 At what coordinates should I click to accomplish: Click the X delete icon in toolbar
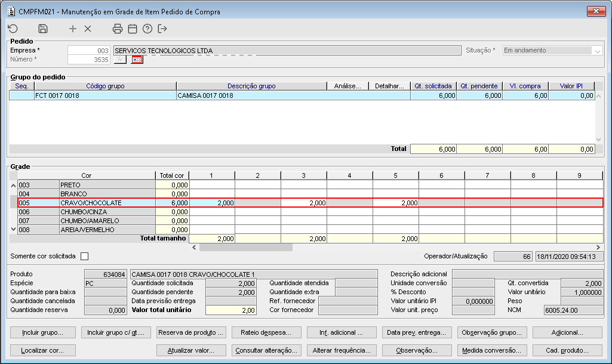point(88,29)
